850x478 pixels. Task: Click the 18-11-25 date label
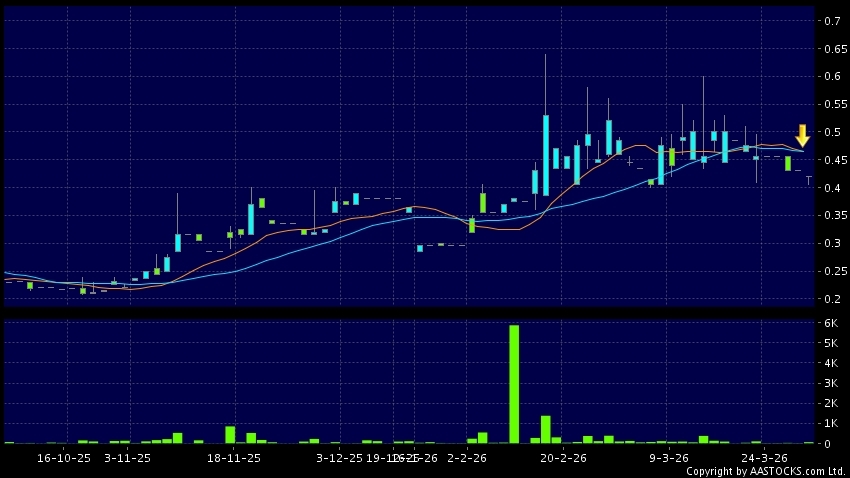tap(233, 457)
